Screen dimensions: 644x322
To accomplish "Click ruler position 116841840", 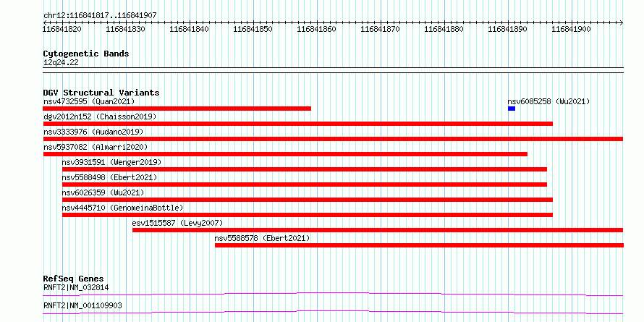I will point(189,29).
